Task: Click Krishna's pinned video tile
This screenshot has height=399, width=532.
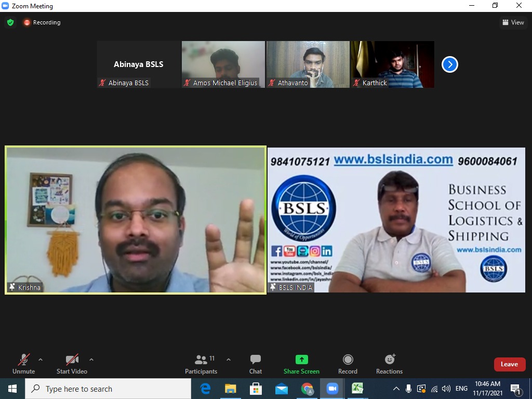Action: pyautogui.click(x=136, y=220)
